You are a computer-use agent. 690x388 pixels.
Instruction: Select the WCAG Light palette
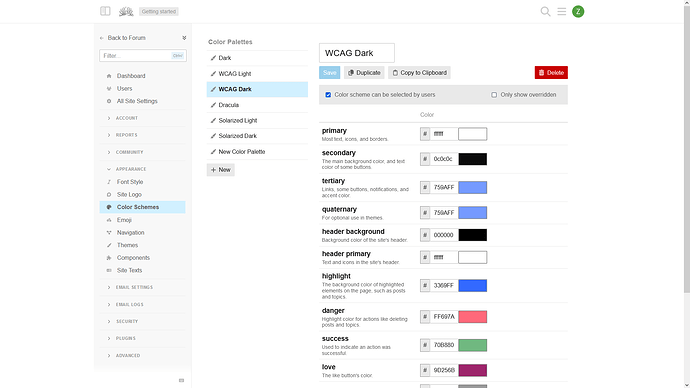(x=257, y=74)
